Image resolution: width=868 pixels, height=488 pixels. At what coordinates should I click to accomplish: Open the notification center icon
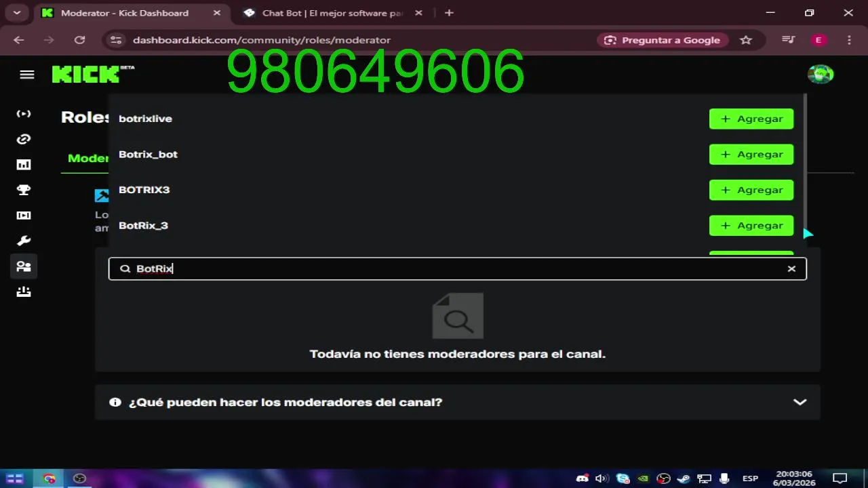coord(840,479)
